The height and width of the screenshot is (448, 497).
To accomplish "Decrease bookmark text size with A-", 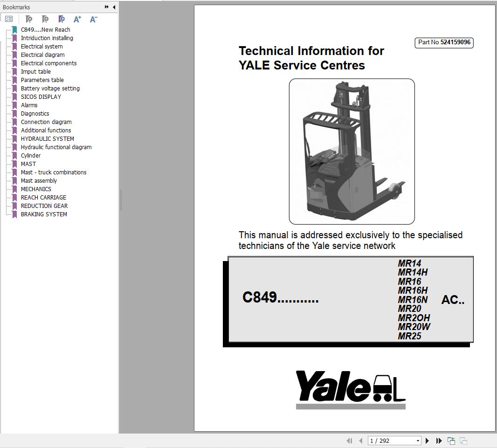I will 94,19.
